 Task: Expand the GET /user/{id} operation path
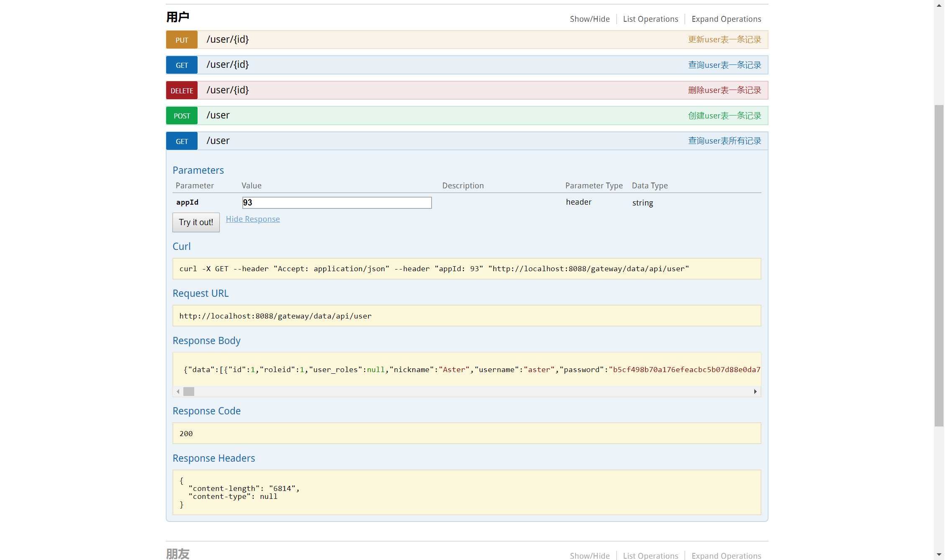(x=227, y=64)
